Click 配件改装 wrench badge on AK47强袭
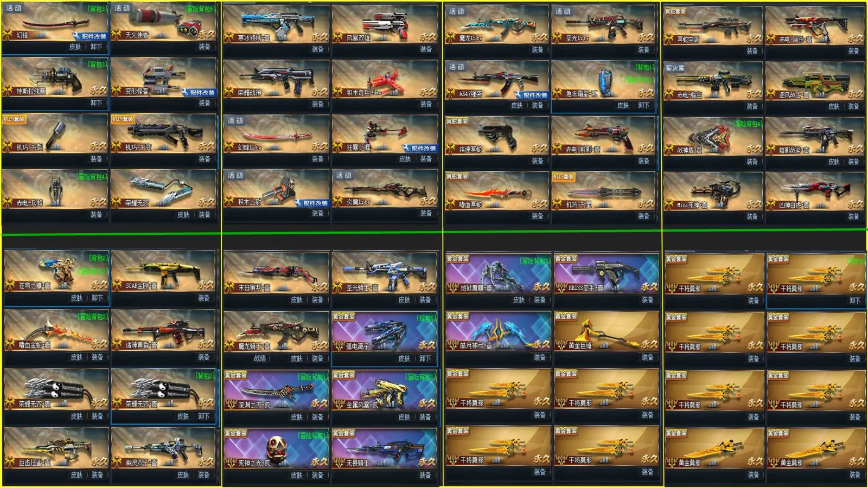The image size is (868, 488). (x=531, y=95)
